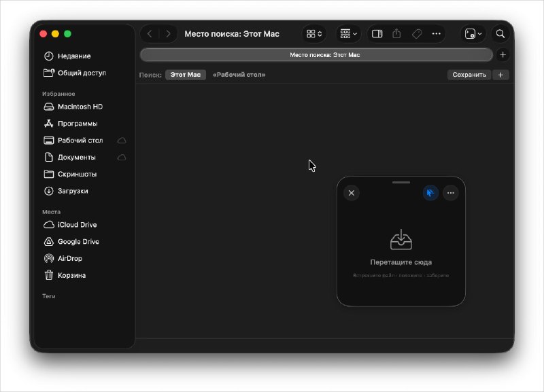Viewport: 544px width, 392px height.
Task: Toggle the preview panel icon
Action: (377, 34)
